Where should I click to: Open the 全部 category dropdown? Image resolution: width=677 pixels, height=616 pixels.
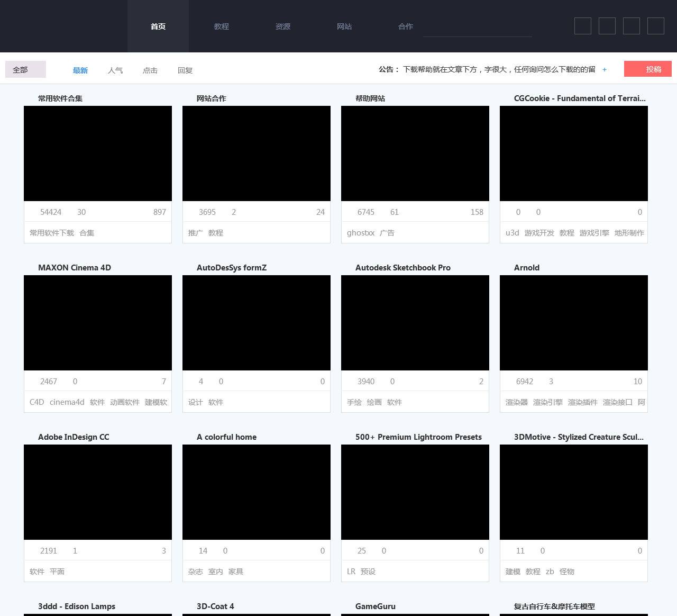(25, 69)
